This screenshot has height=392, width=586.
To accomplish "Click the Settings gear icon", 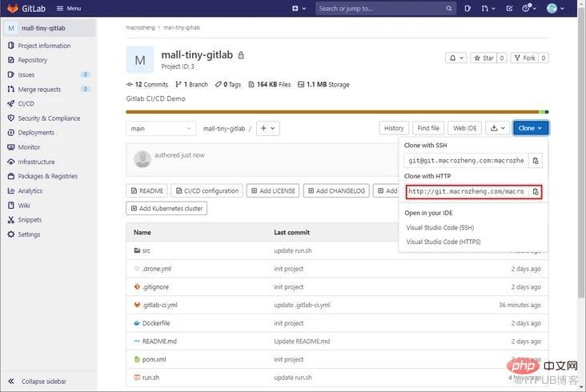I will click(x=11, y=234).
